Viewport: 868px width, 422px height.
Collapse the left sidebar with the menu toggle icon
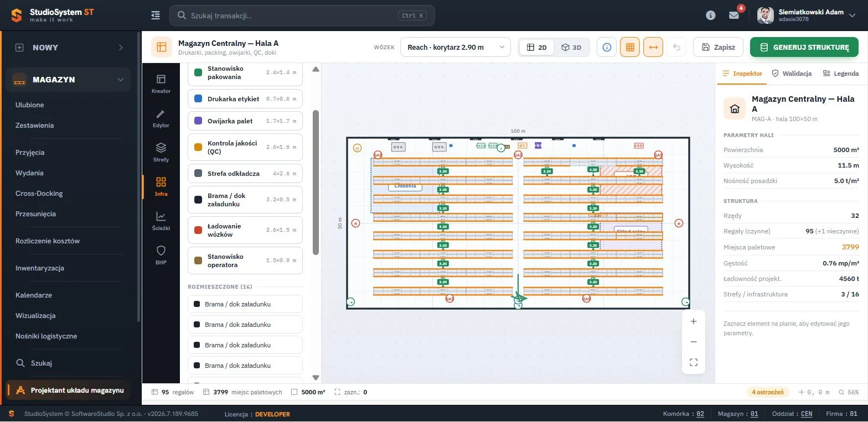pos(156,15)
